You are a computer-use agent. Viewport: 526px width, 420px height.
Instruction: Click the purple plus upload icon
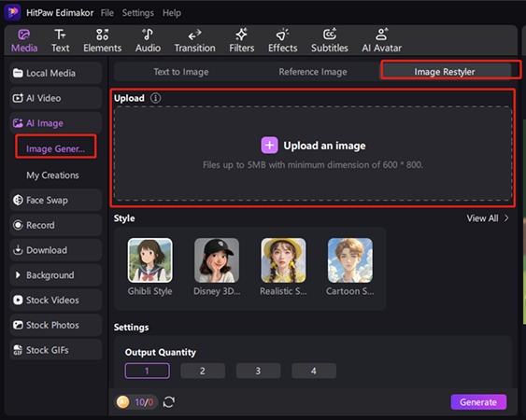pyautogui.click(x=269, y=146)
